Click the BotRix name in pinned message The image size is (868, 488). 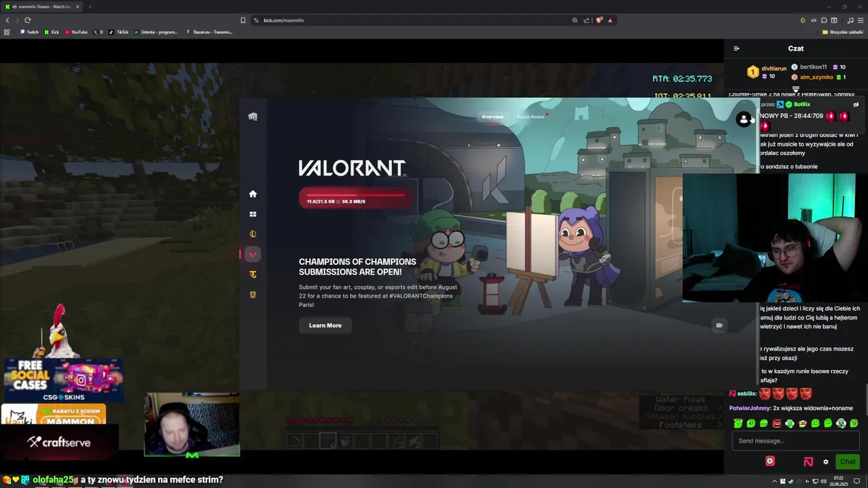point(802,104)
